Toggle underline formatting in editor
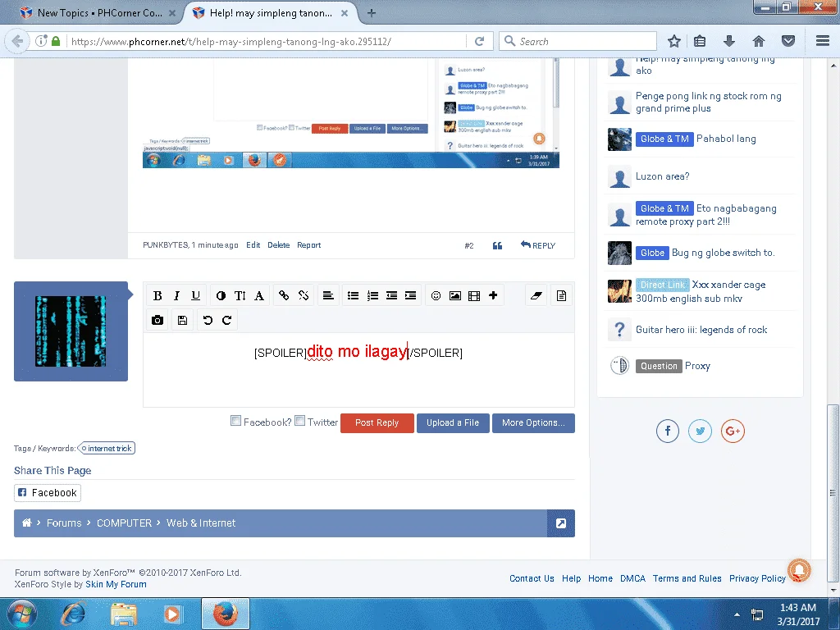Viewport: 840px width, 630px height. tap(195, 295)
